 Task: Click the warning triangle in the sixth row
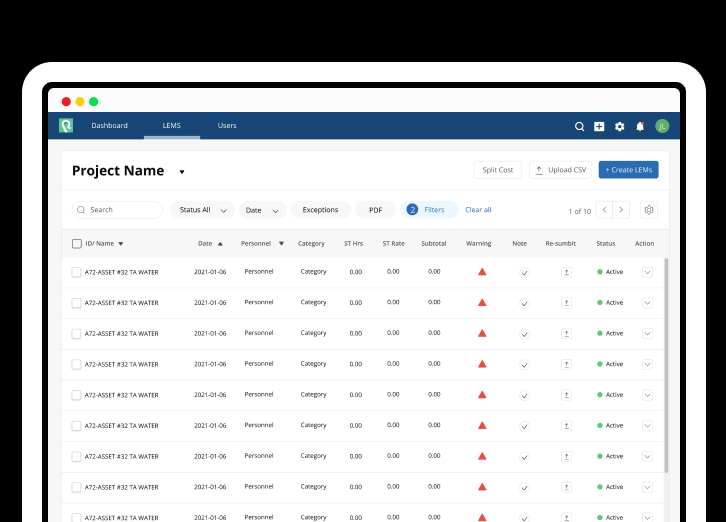pyautogui.click(x=482, y=425)
